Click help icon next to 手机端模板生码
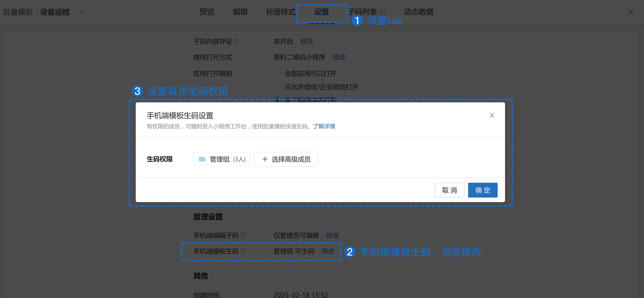 243,251
